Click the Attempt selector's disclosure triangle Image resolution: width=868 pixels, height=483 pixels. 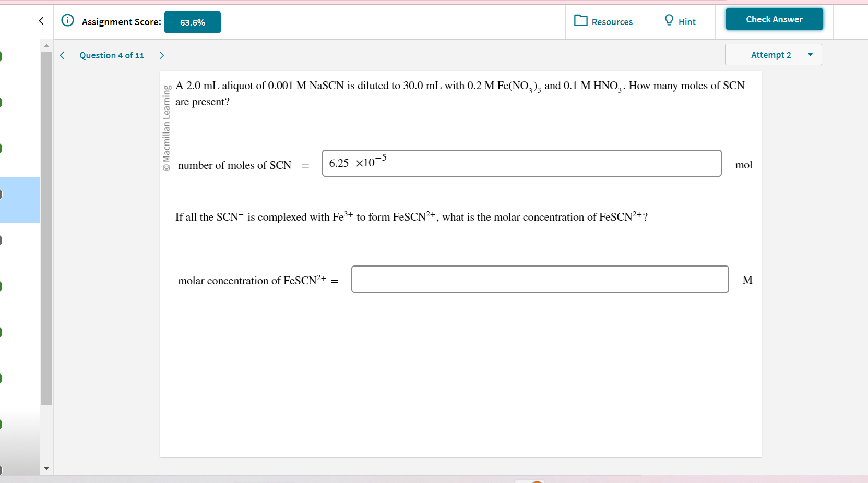coord(810,54)
